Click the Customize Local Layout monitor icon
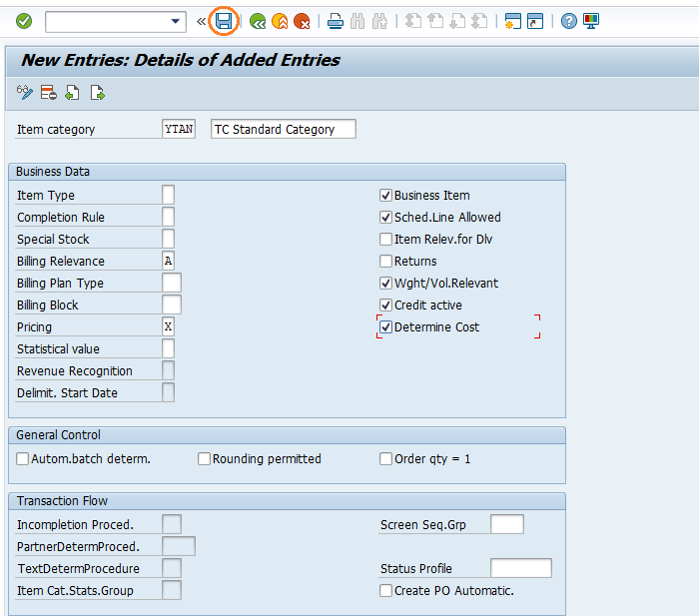Screen dimensions: 699x616 coord(591,21)
